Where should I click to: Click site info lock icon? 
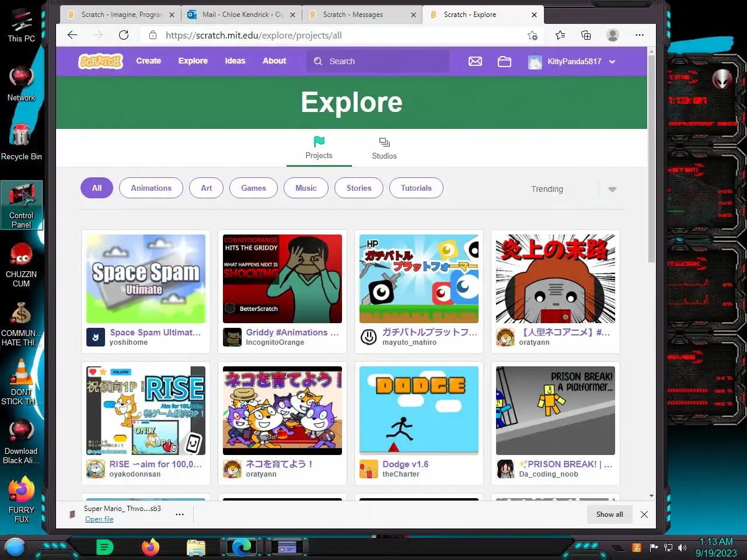pos(153,35)
